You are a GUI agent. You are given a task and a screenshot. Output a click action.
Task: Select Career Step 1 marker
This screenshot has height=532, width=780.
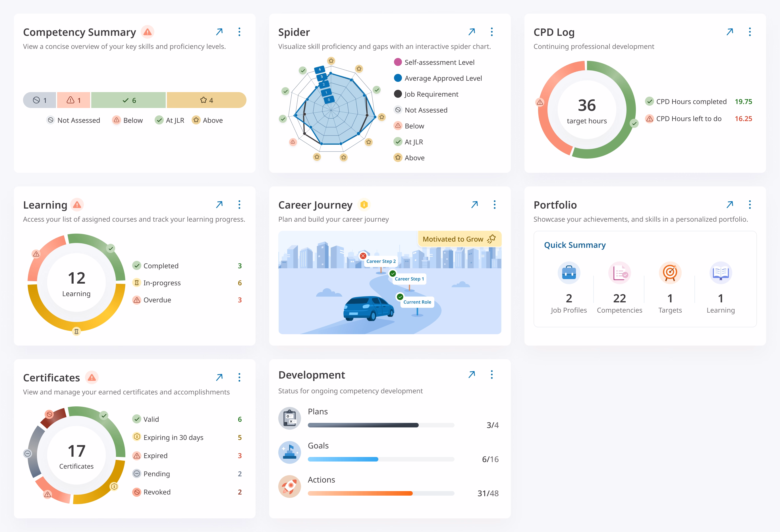click(x=409, y=279)
